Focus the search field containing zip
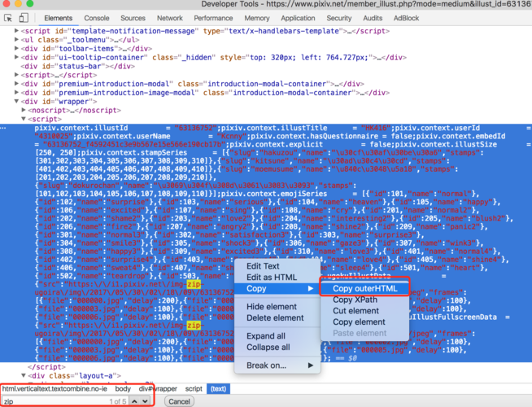The width and height of the screenshot is (532, 407). 49,401
